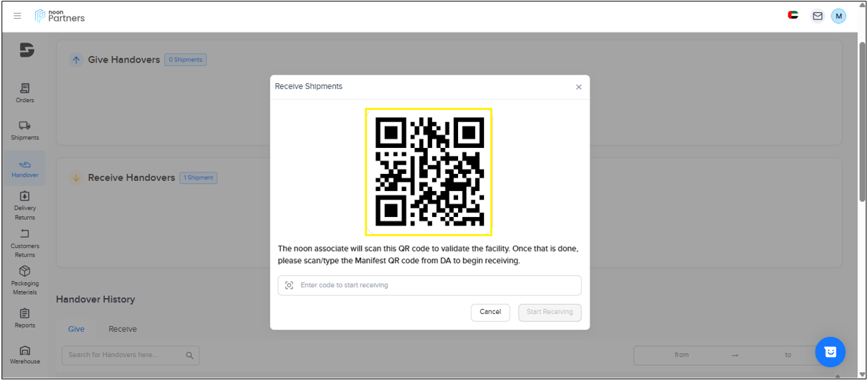Viewport: 868px width, 380px height.
Task: Select Handover sidebar icon
Action: pyautogui.click(x=25, y=168)
